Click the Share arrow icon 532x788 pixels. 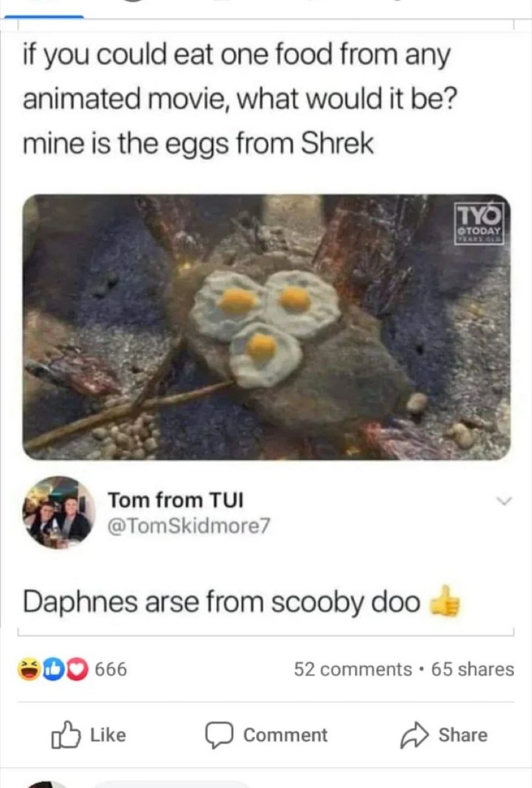point(414,735)
